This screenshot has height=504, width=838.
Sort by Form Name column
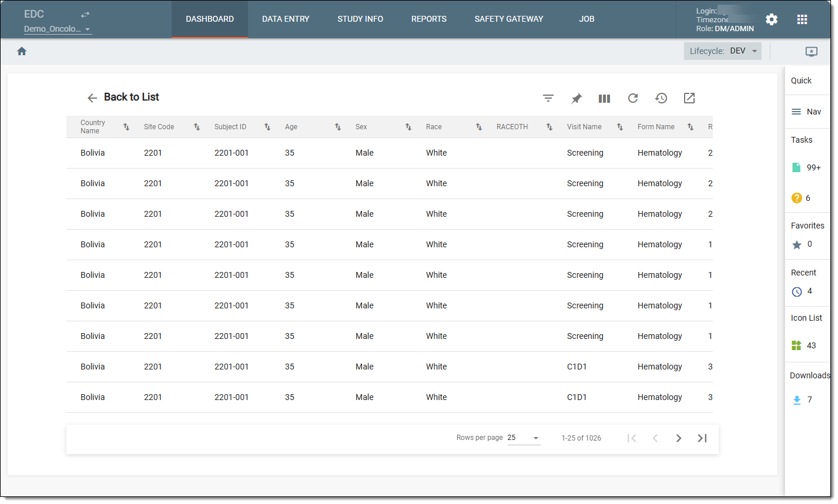click(690, 127)
